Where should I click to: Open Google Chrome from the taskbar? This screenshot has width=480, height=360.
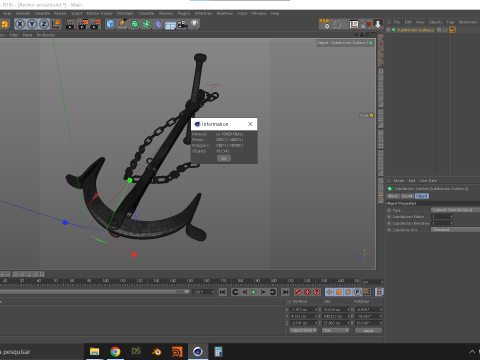coord(115,352)
